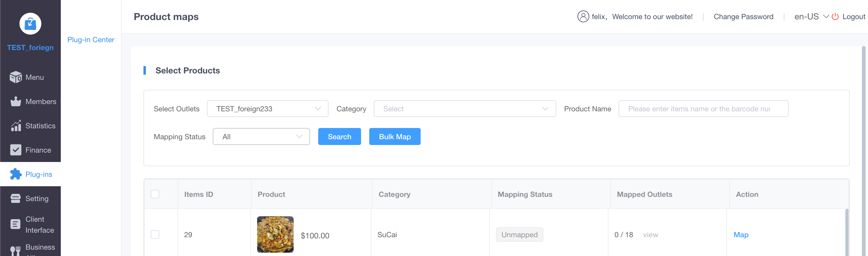Click the Bulk Map button
The height and width of the screenshot is (256, 868).
[394, 136]
